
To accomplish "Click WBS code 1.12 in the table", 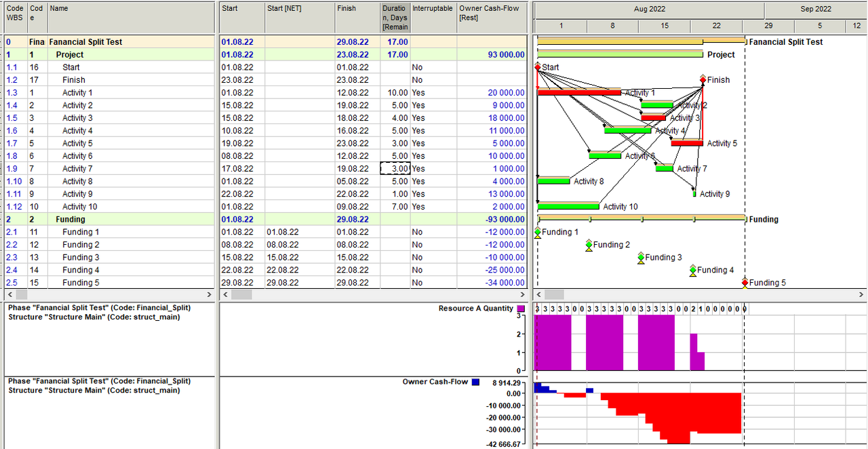I will click(x=14, y=206).
